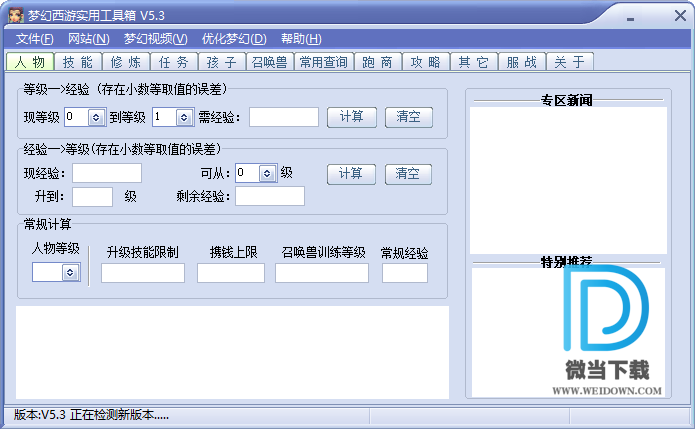Switch to the 跑商 tab
This screenshot has height=429, width=695.
378,62
